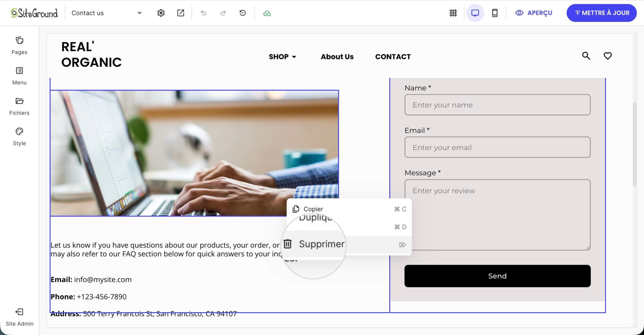644x335 pixels.
Task: Click the wishlist heart icon
Action: click(x=608, y=56)
